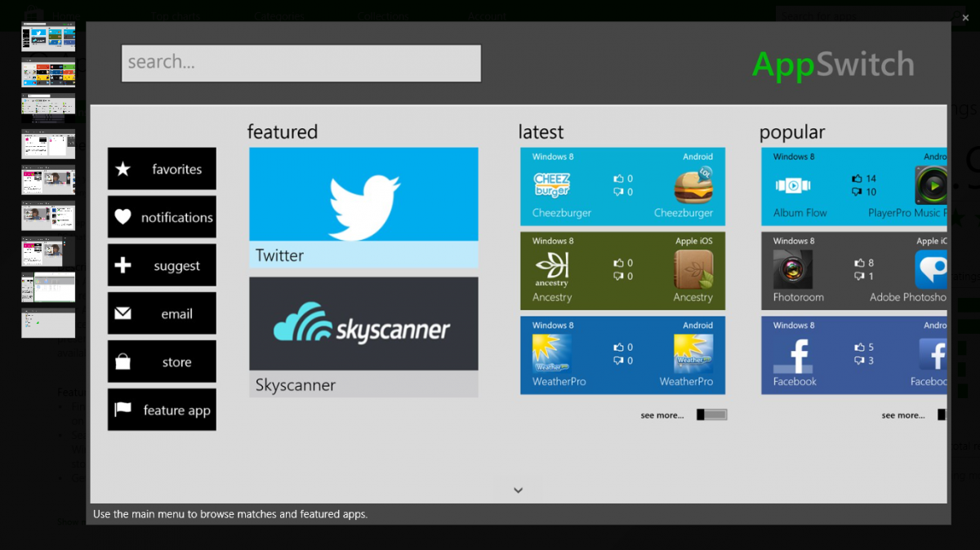Open the notifications menu button

162,217
